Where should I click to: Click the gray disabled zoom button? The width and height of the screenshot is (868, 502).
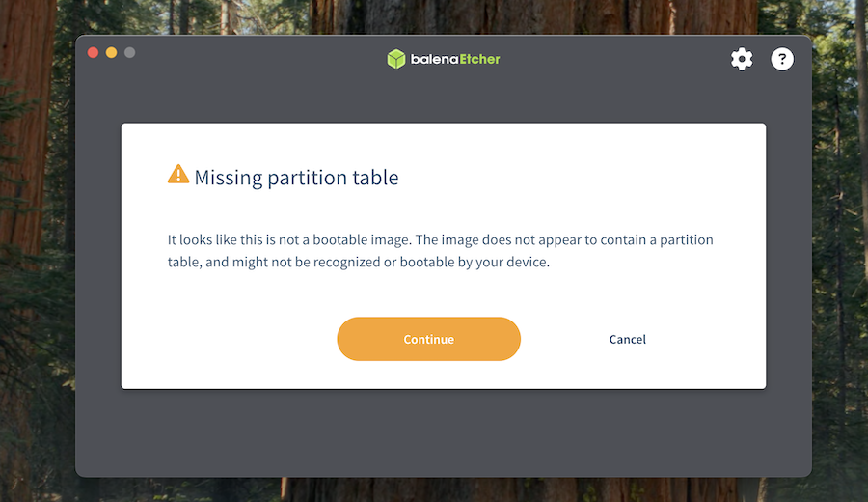129,52
